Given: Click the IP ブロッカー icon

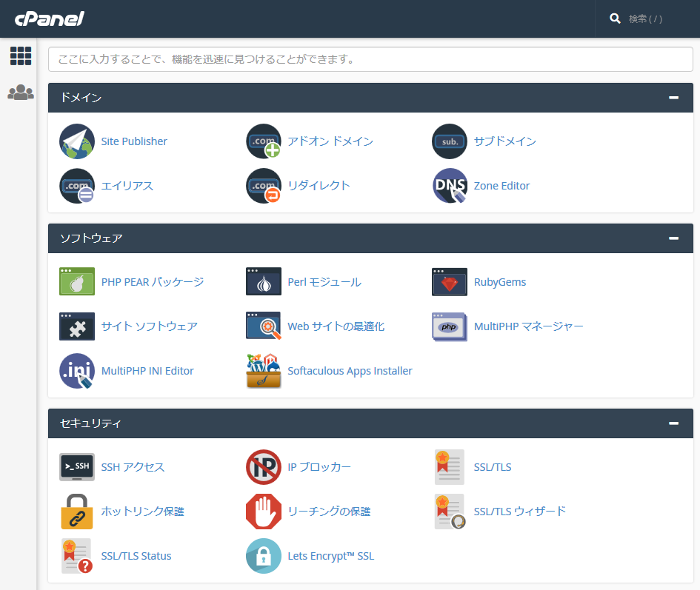Looking at the screenshot, I should coord(264,467).
